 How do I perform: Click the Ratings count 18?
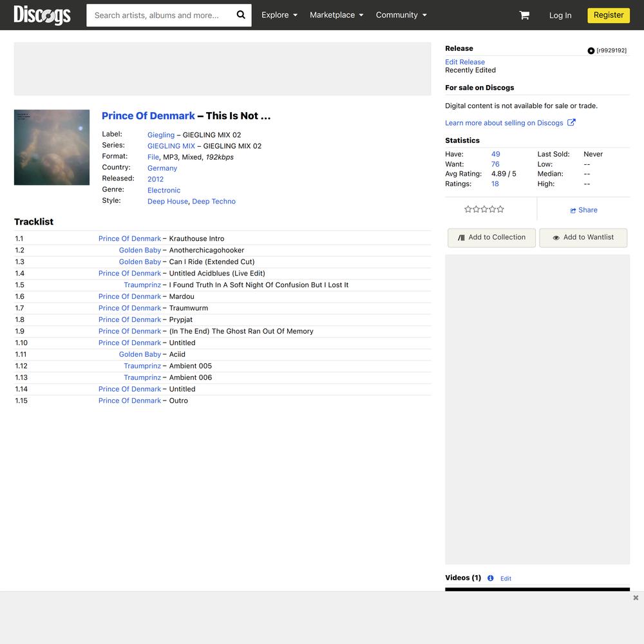pos(495,184)
